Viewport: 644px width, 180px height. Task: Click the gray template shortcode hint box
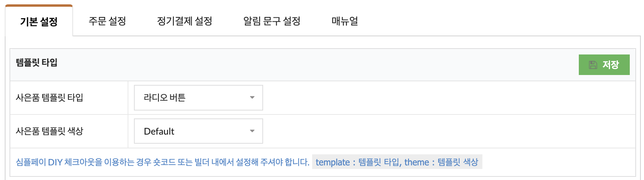[397, 162]
